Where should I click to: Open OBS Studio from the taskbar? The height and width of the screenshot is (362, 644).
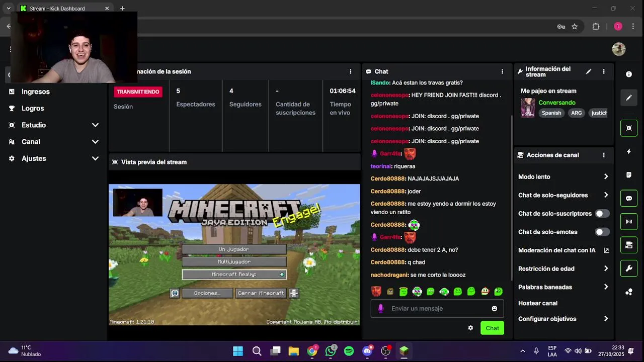[386, 351]
